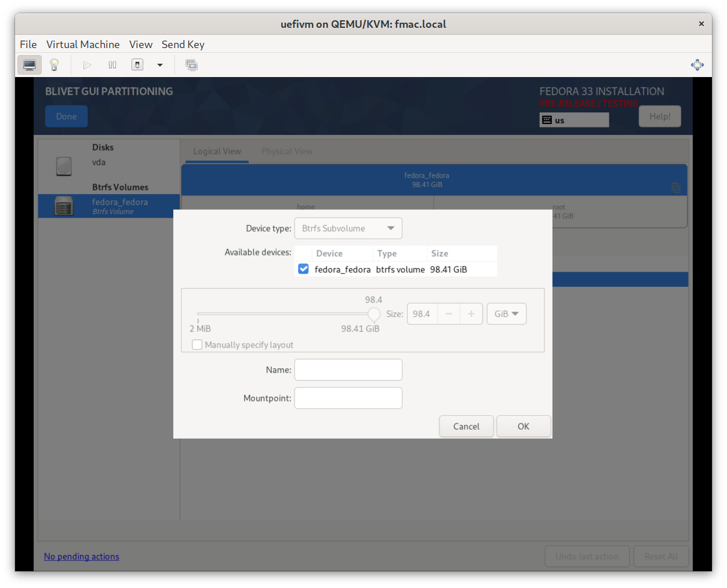This screenshot has height=588, width=727.
Task: Decrease size with the minus button
Action: tap(449, 314)
